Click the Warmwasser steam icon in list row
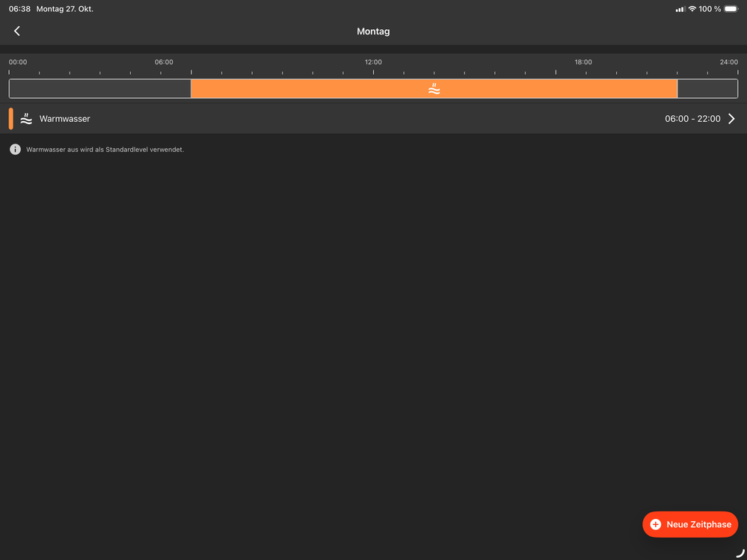The width and height of the screenshot is (747, 560). coord(26,119)
